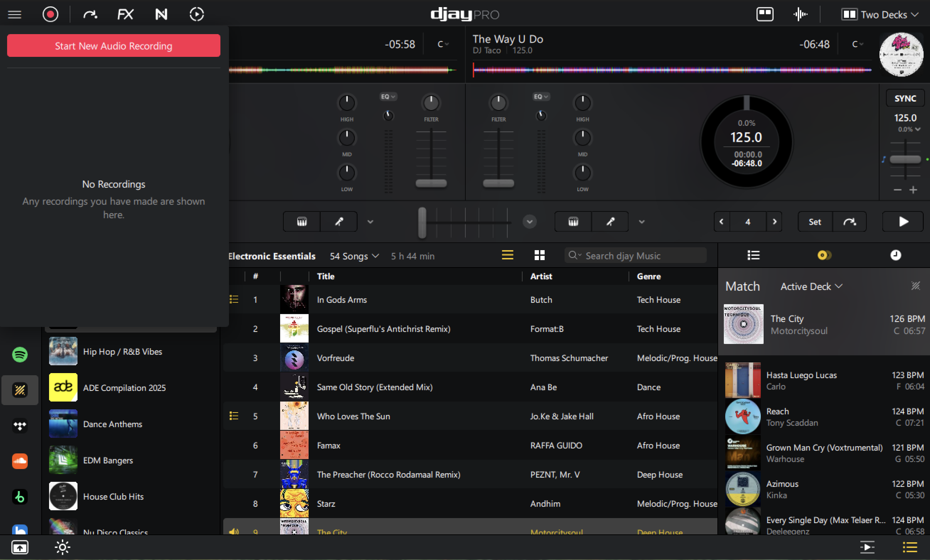Expand the 54 Songs dropdown

tap(354, 256)
